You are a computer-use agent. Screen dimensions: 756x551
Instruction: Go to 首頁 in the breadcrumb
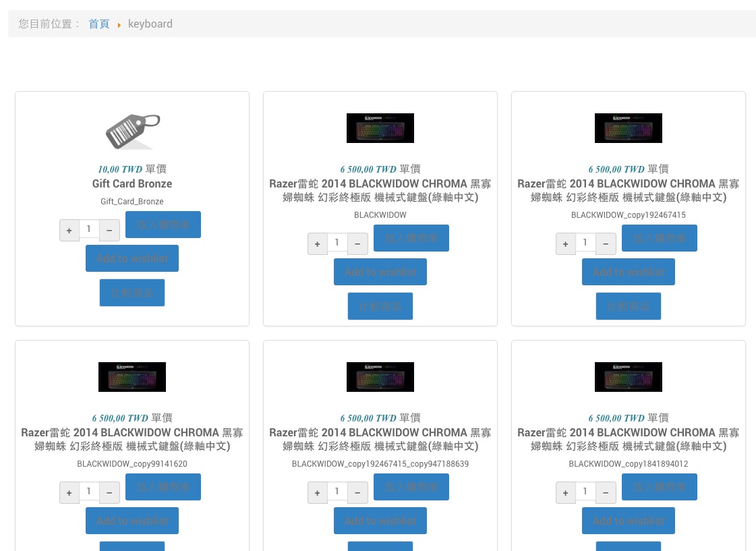99,24
